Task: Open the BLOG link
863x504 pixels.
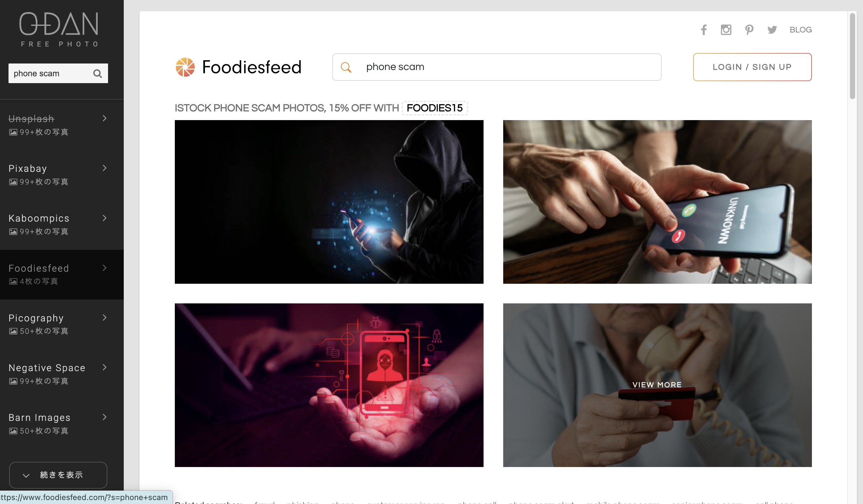Action: point(801,30)
